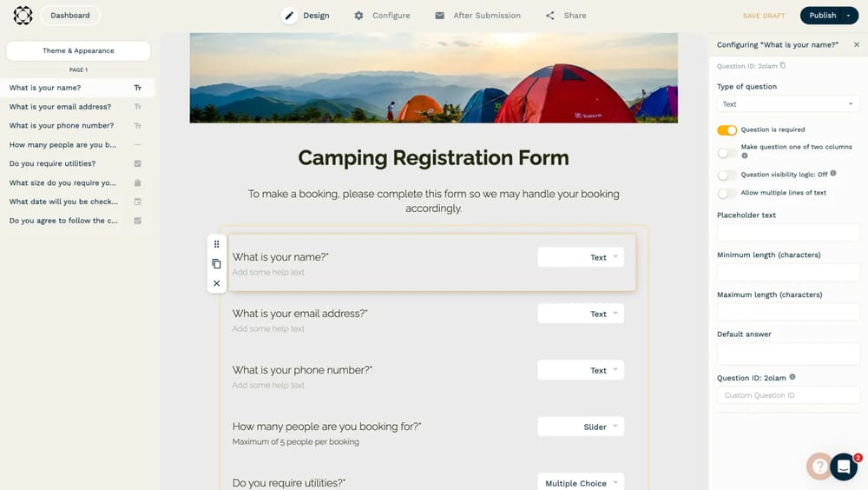
Task: Open Theme & Appearance settings
Action: click(78, 51)
